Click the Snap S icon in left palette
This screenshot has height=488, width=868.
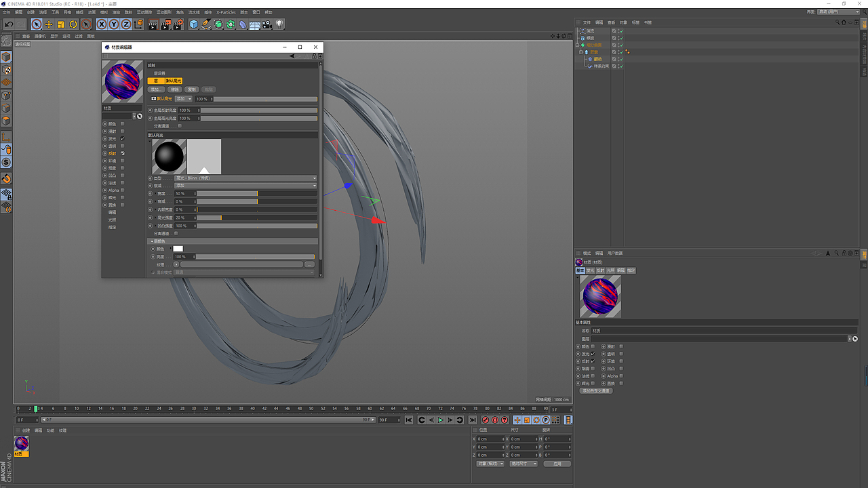(x=6, y=163)
